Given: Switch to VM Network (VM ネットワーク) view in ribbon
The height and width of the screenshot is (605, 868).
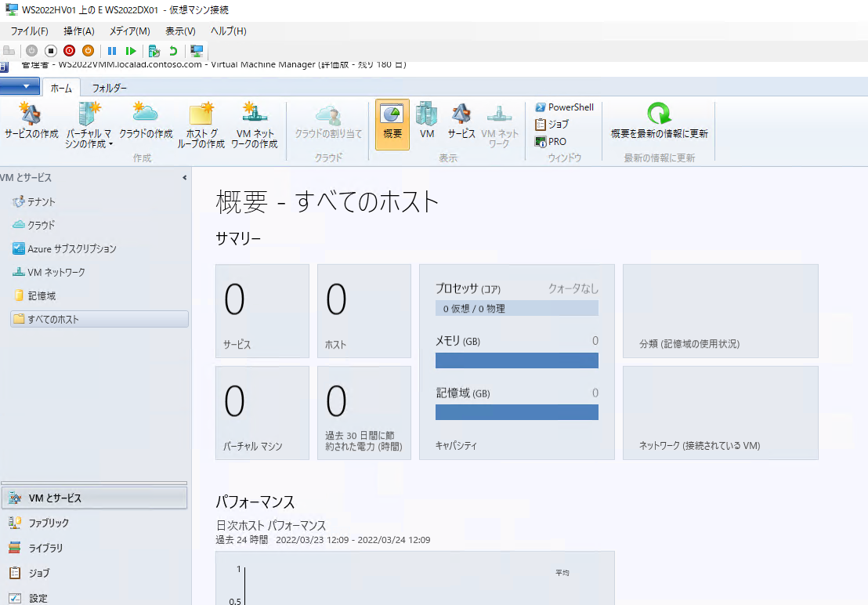Looking at the screenshot, I should click(499, 125).
